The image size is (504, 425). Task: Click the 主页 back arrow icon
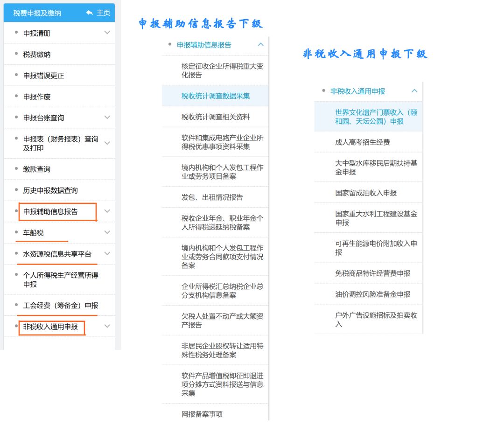[90, 13]
